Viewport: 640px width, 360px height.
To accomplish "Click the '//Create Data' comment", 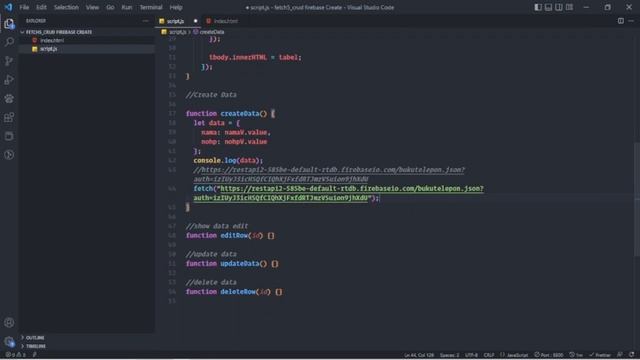I will point(211,95).
